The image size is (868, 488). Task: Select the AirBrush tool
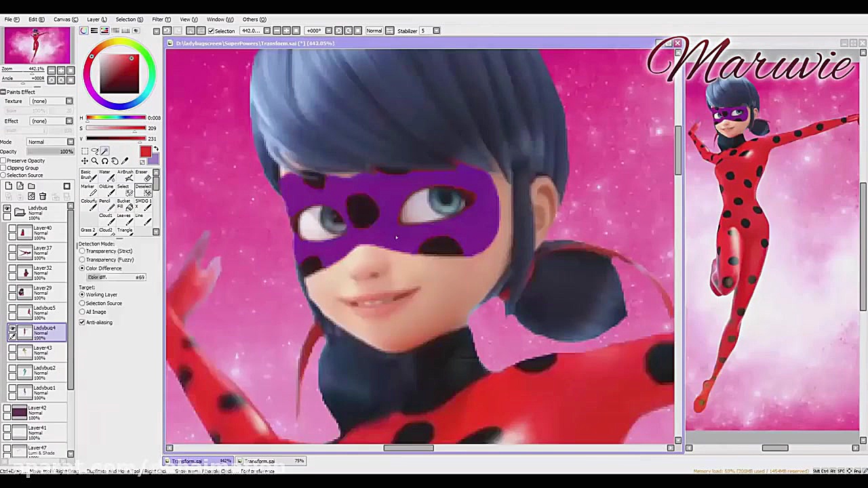pyautogui.click(x=125, y=176)
